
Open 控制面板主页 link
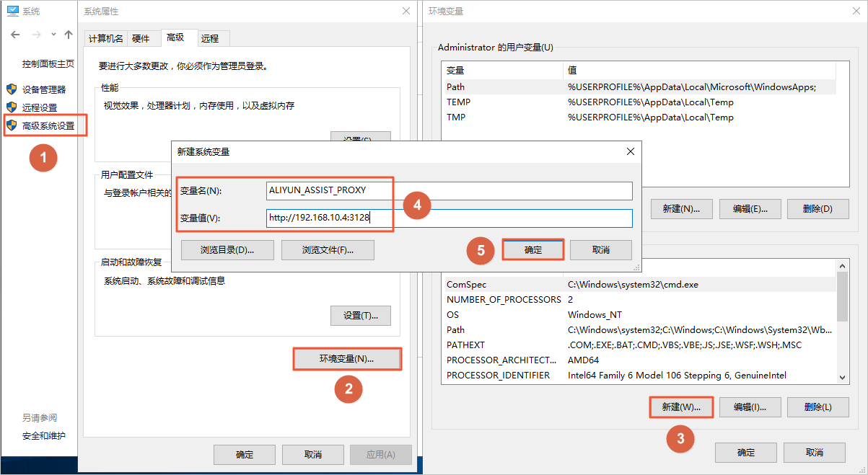click(48, 63)
